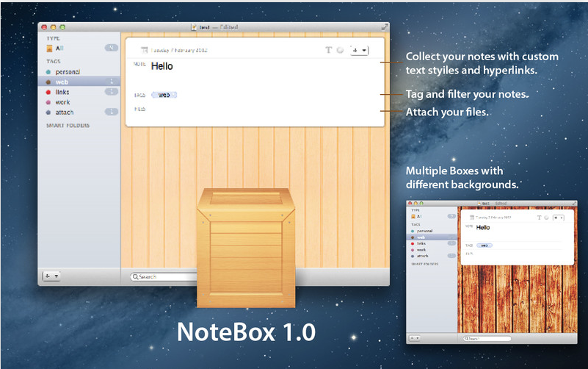Click the count badge on the links row in the large window
Screen dimensions: 588x369
(112, 92)
